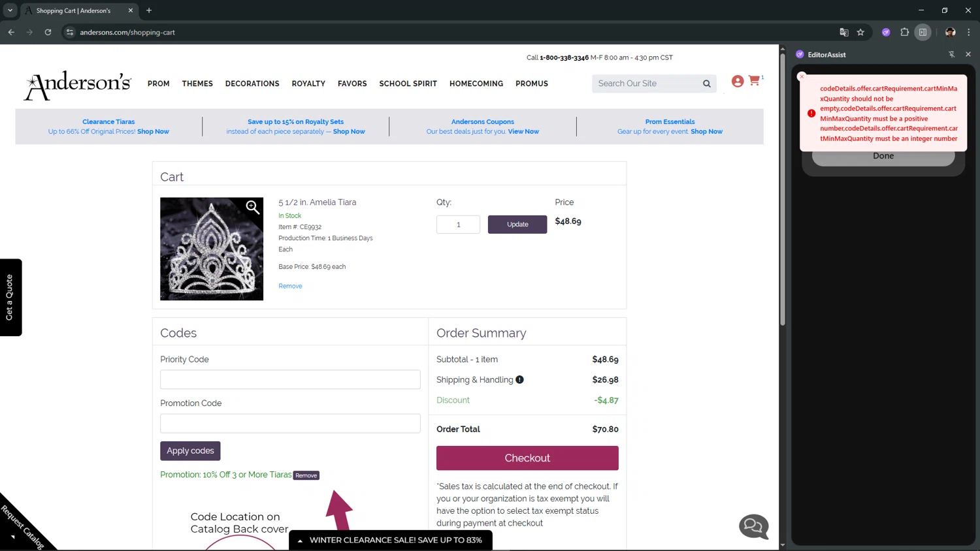Close the Shopping Cart tab
The image size is (980, 551).
coord(130,10)
